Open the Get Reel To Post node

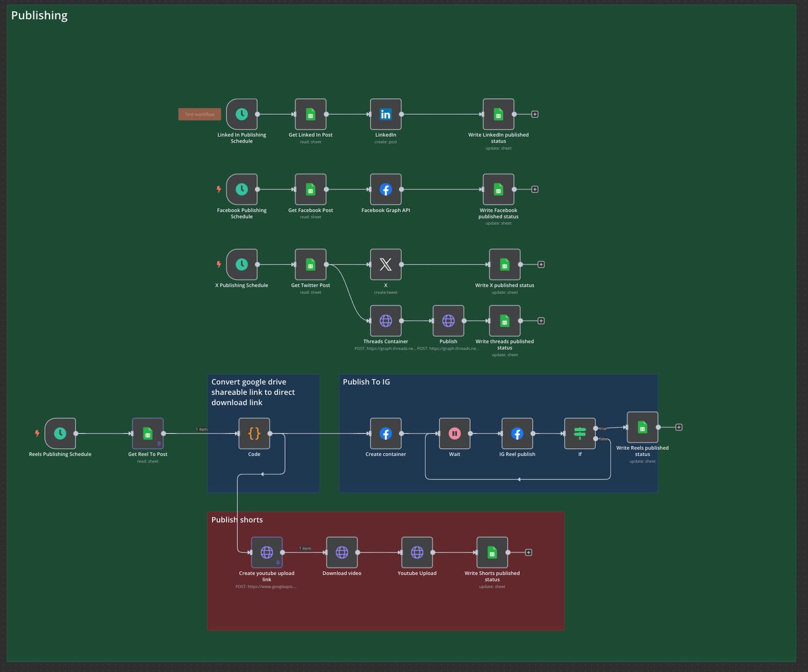coord(148,433)
